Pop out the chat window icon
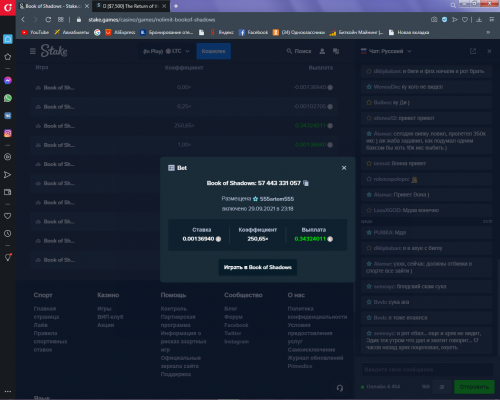500x400 pixels. click(473, 51)
